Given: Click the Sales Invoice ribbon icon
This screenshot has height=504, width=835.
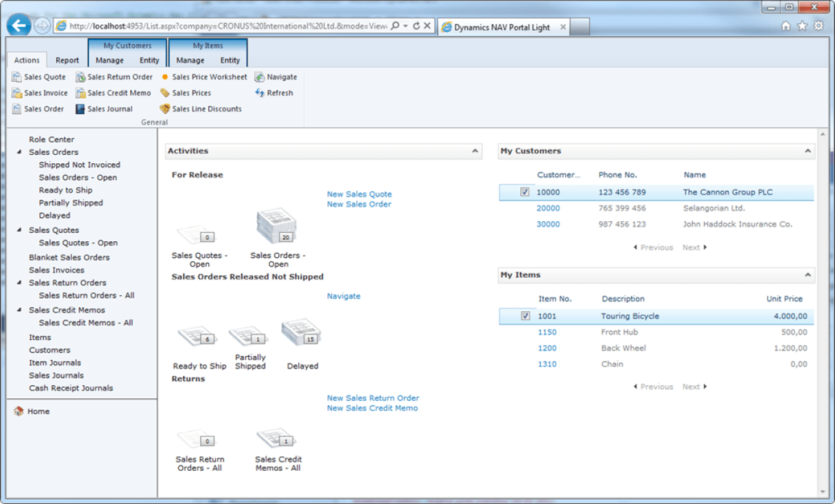Looking at the screenshot, I should point(17,93).
